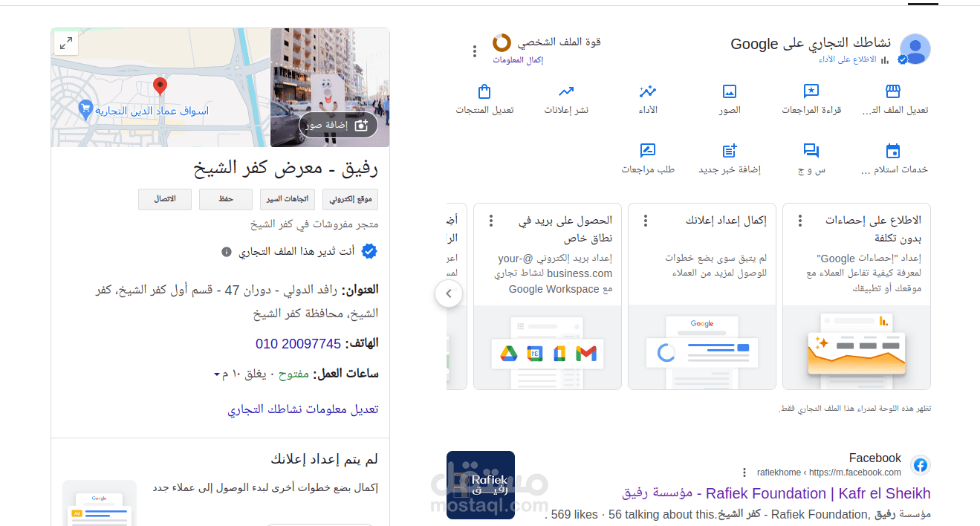980x526 pixels.
Task: Open الاطلاع على الأداء link
Action: click(848, 59)
